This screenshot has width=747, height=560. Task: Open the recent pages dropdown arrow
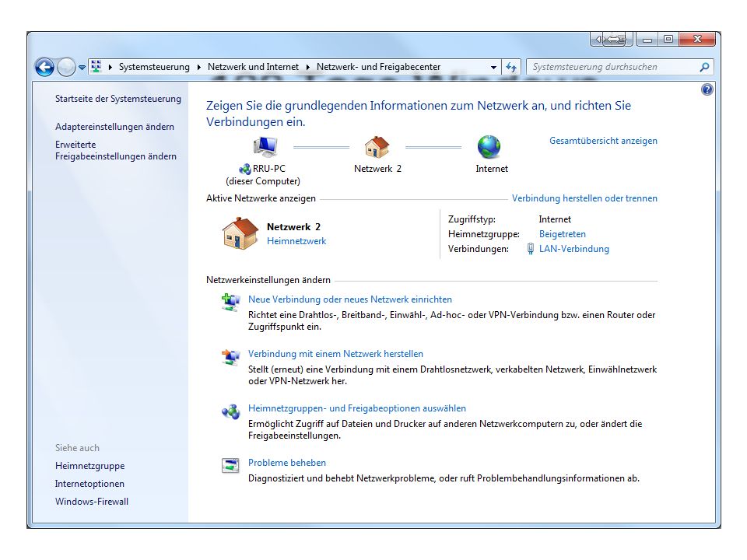pos(82,68)
